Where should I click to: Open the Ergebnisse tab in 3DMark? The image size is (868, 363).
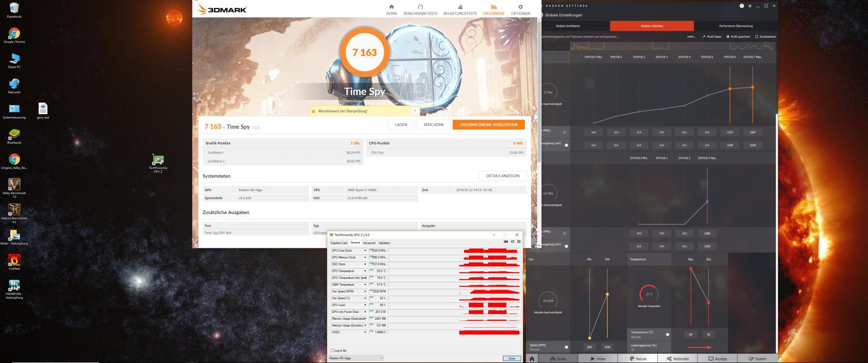point(494,10)
